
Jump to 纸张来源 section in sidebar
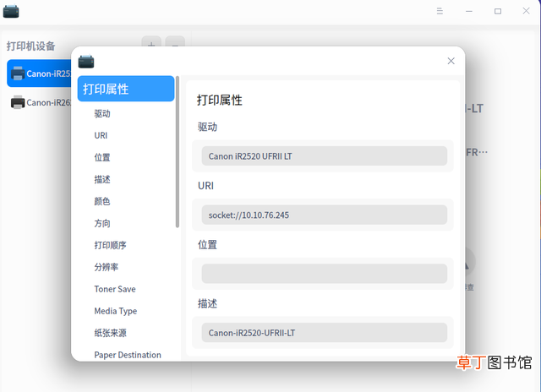(111, 333)
